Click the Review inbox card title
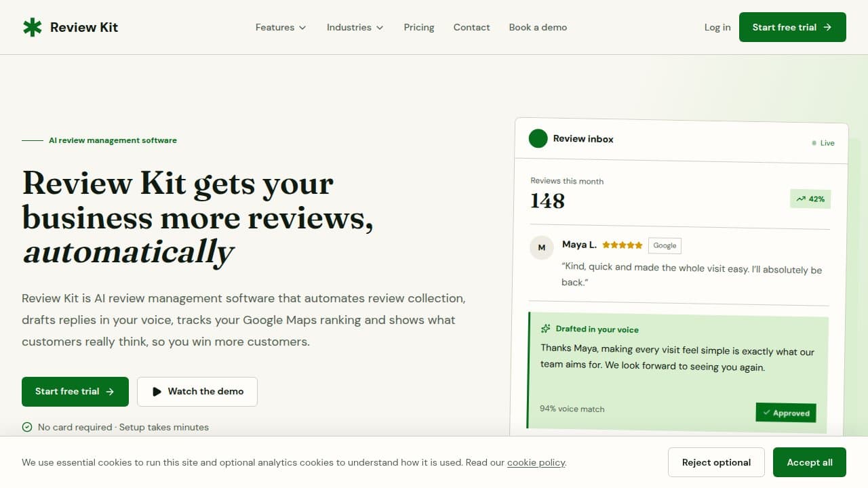 coord(583,139)
